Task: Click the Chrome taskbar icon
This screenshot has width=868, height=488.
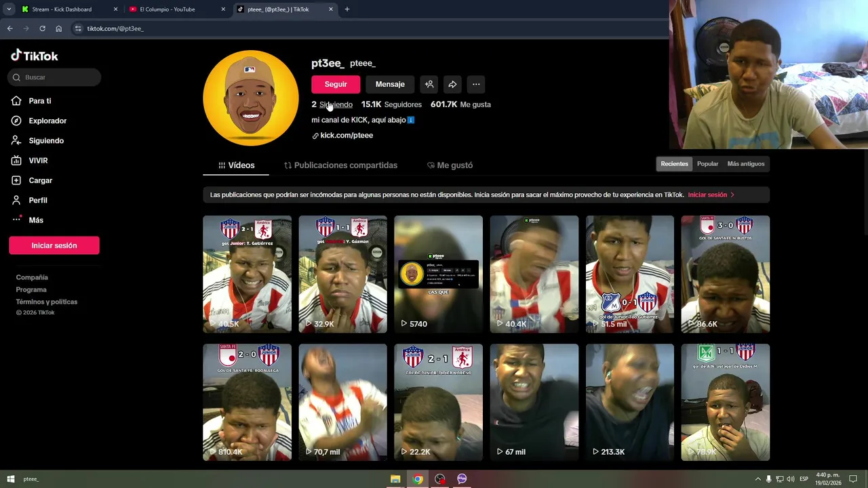Action: pos(418,479)
